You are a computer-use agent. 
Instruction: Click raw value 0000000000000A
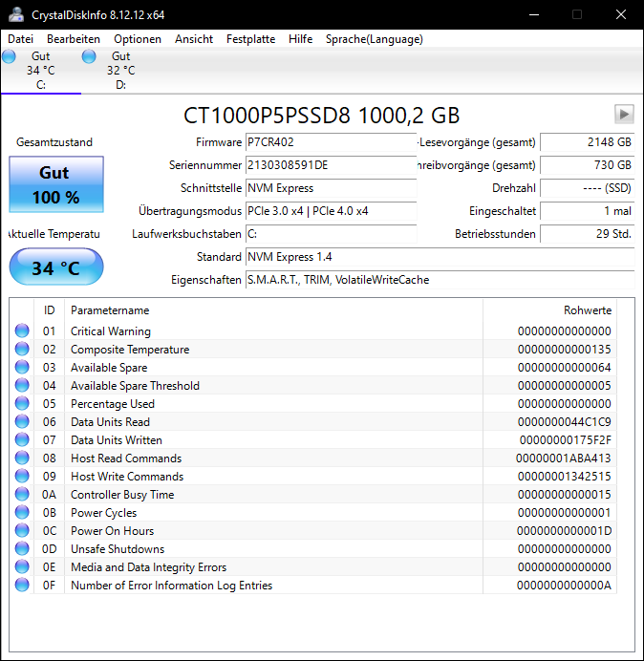tap(564, 586)
